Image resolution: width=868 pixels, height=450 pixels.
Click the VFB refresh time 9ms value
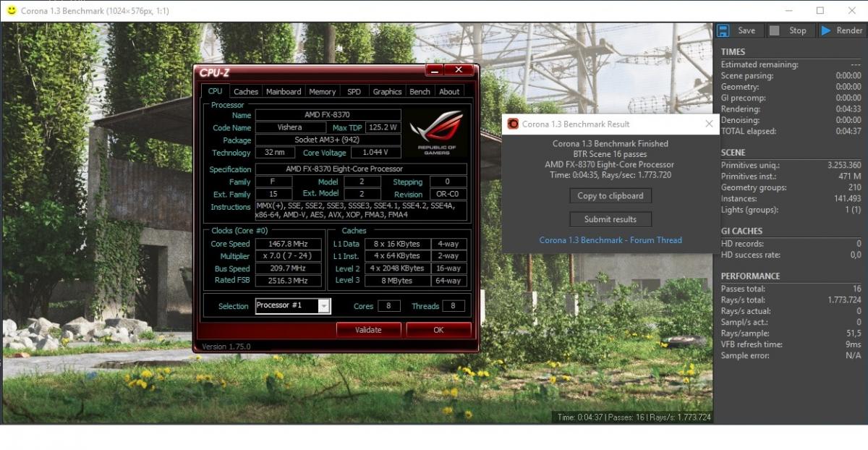[854, 344]
